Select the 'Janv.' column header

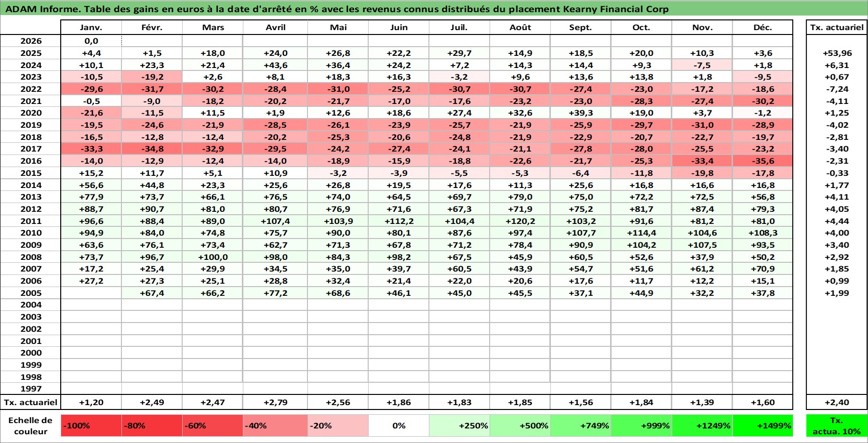[x=91, y=27]
